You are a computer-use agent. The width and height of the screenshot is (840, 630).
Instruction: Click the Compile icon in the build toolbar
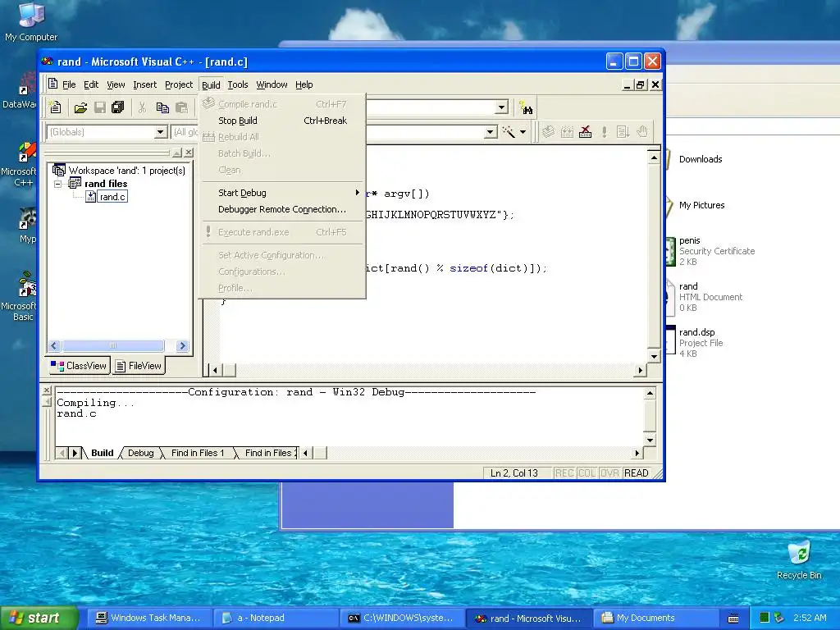tap(548, 132)
